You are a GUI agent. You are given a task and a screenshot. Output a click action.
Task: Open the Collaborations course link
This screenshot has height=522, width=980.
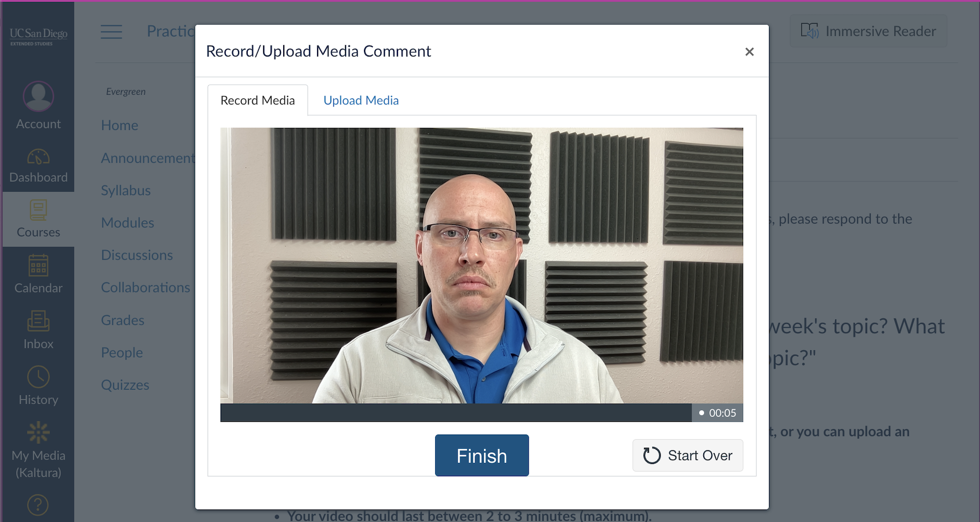coord(145,287)
